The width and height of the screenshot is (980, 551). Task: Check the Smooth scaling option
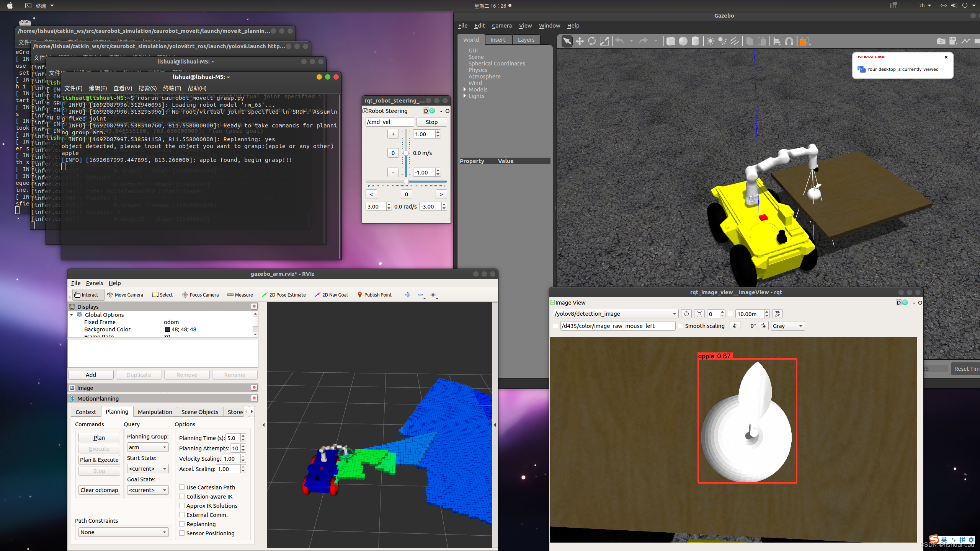point(681,326)
